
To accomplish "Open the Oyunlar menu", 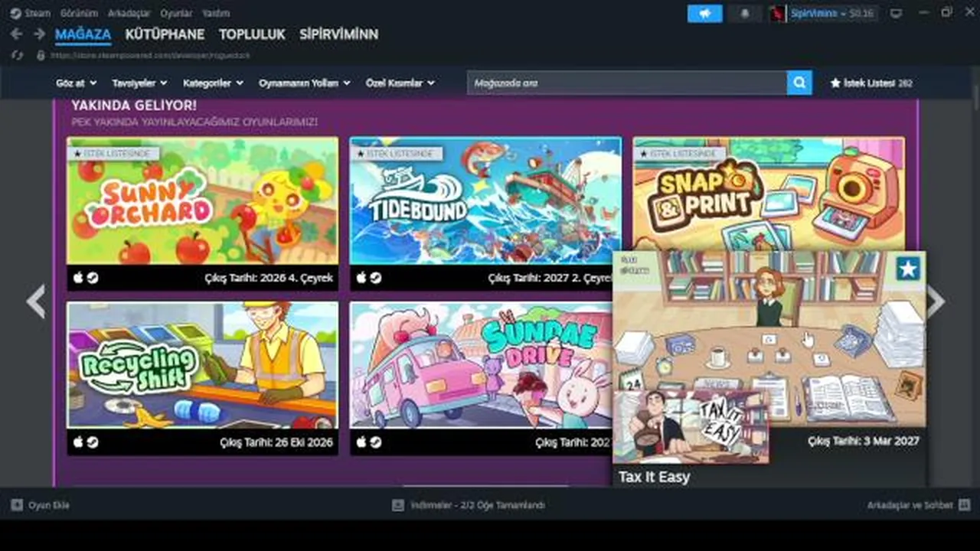I will tap(176, 13).
